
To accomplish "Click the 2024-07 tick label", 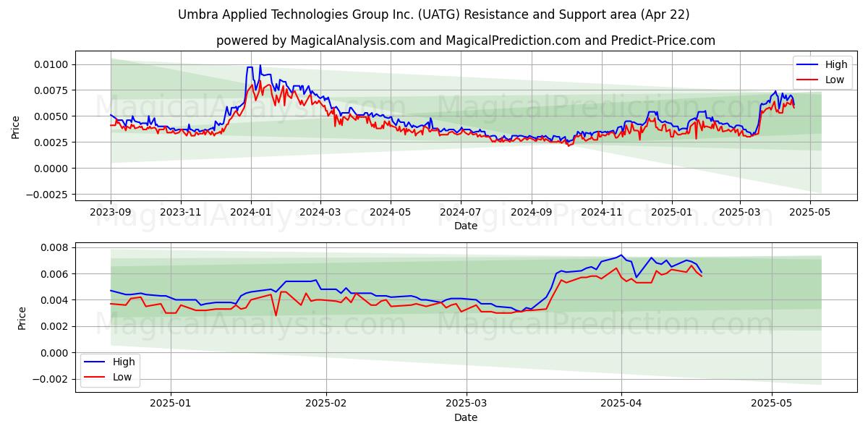I will click(461, 212).
